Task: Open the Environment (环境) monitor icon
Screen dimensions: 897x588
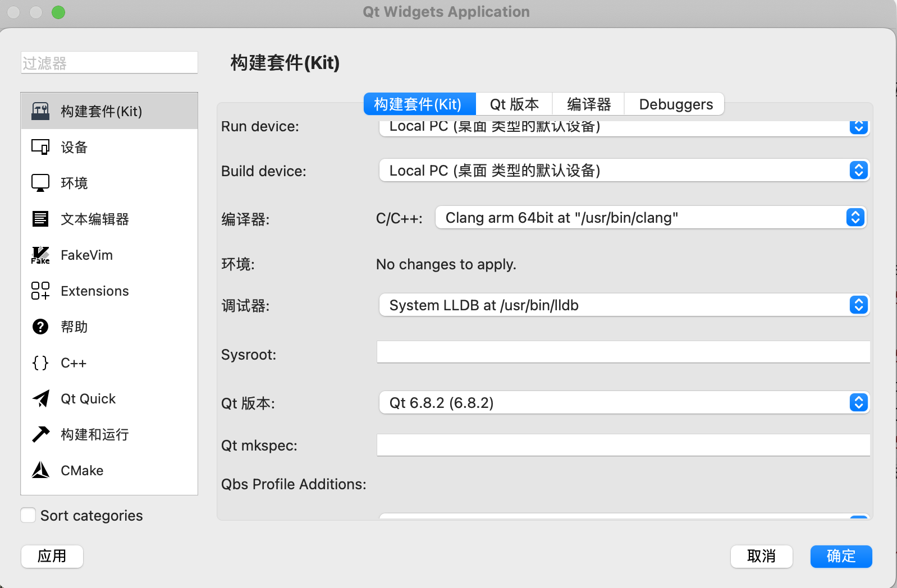Action: (40, 183)
